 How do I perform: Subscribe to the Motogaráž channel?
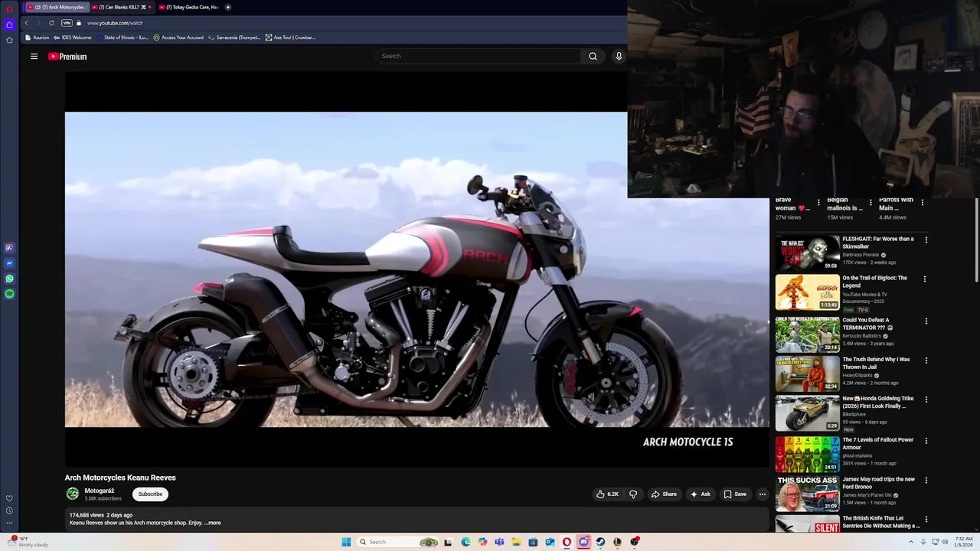click(150, 494)
